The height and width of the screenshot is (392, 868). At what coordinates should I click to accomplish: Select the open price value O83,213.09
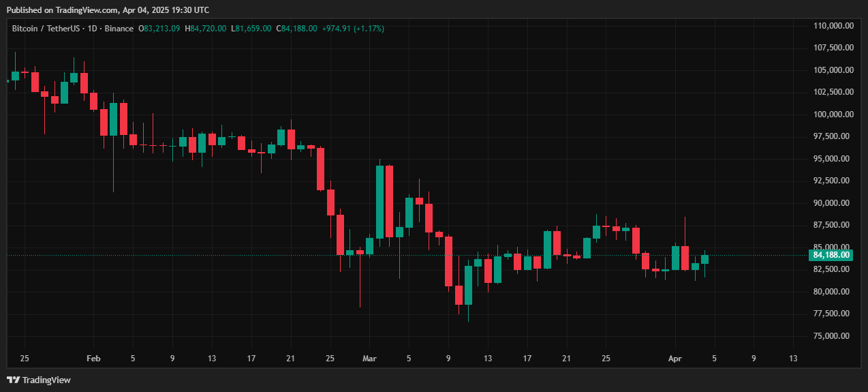159,29
